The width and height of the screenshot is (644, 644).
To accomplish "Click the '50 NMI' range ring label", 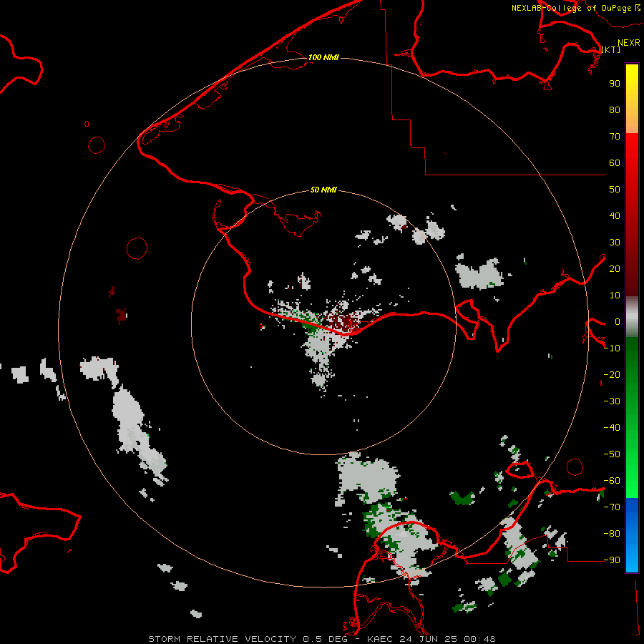I will [x=323, y=190].
